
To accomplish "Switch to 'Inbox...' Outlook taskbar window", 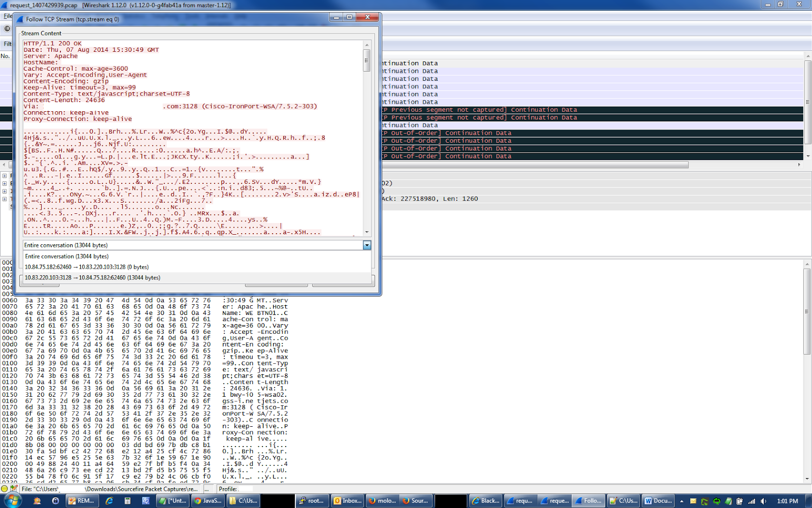I will pyautogui.click(x=348, y=500).
